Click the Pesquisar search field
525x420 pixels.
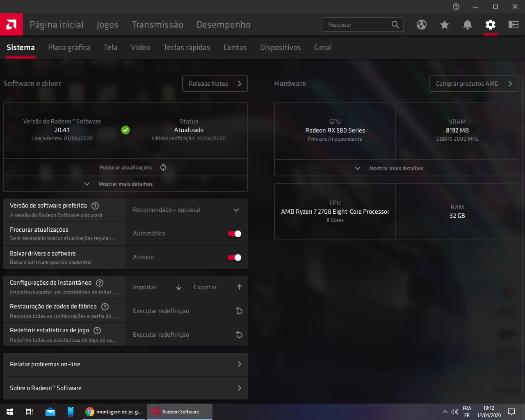357,25
